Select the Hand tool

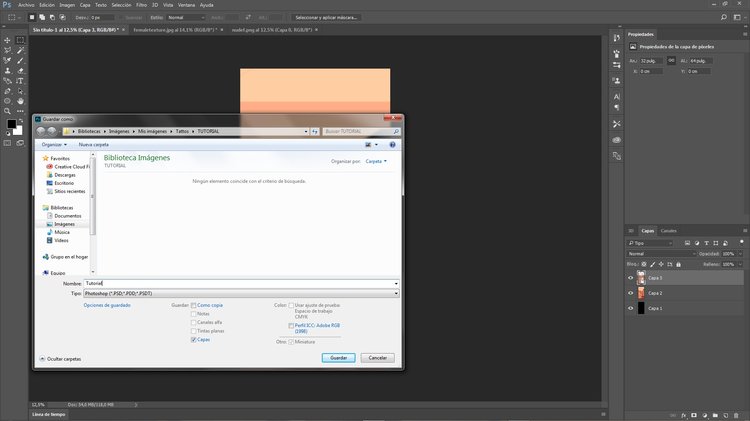(x=20, y=101)
